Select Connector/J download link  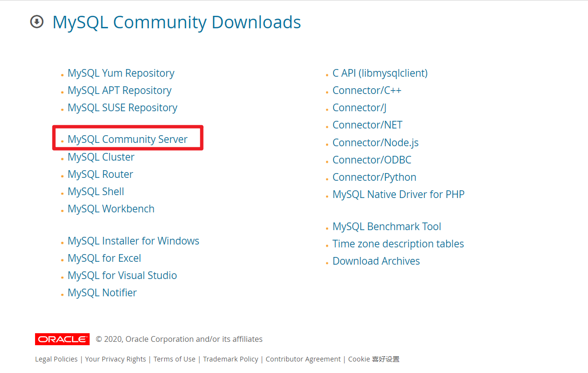point(360,108)
